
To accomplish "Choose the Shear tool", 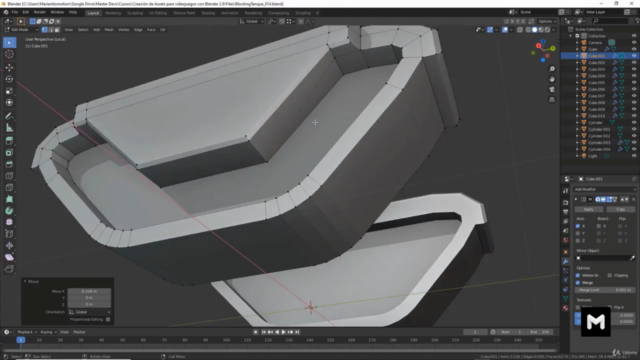I will (x=9, y=257).
